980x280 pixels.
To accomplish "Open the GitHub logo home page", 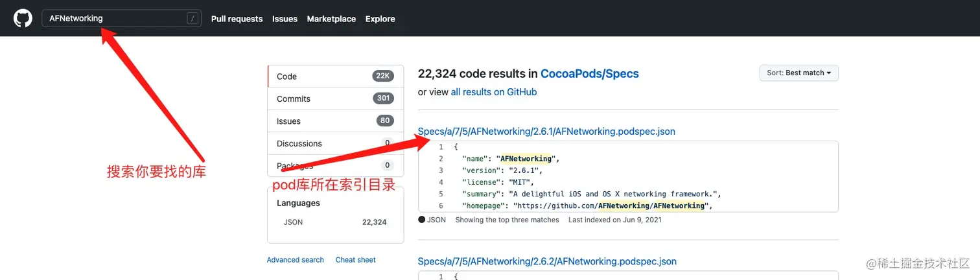I will point(23,18).
